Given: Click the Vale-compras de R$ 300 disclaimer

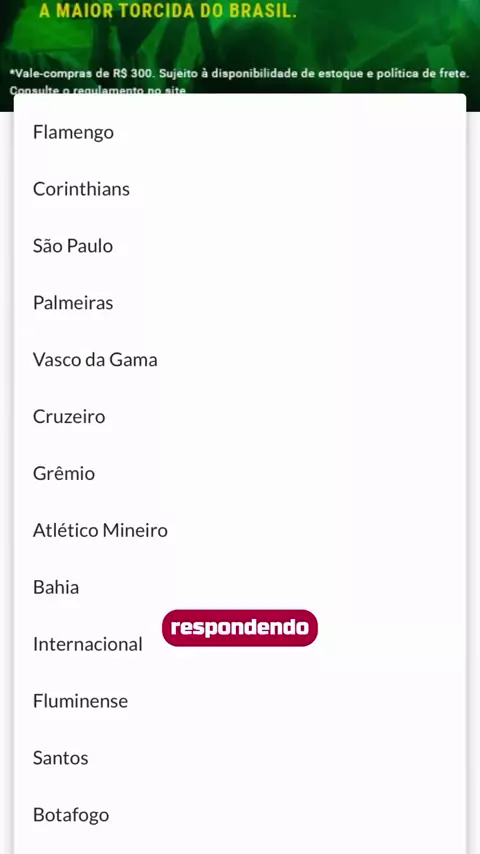Looking at the screenshot, I should click(x=239, y=74).
